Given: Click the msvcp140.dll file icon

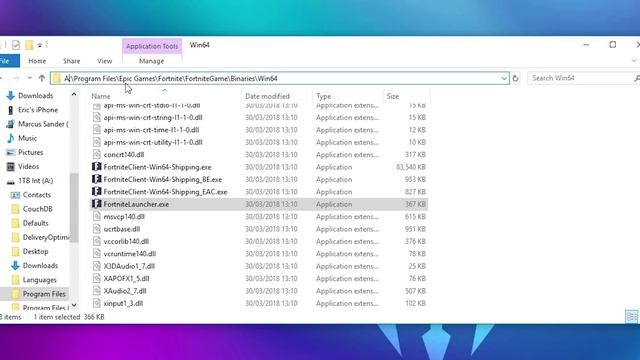Looking at the screenshot, I should (96, 216).
